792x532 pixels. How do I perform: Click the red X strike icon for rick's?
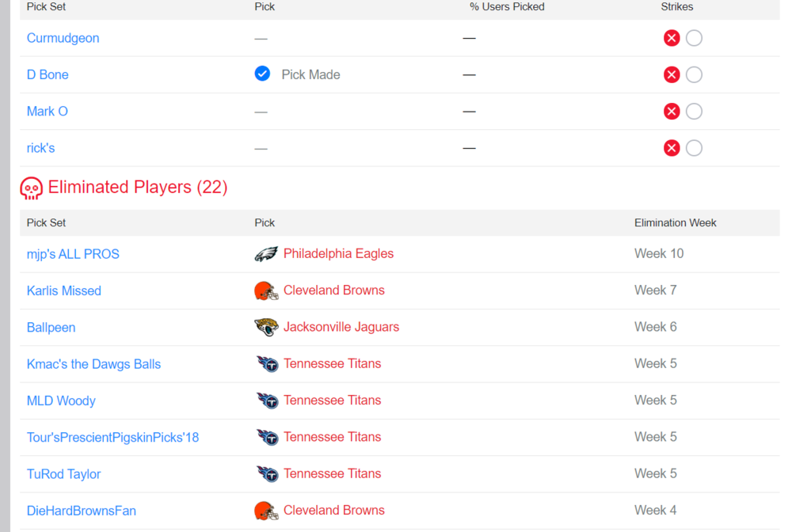click(672, 148)
